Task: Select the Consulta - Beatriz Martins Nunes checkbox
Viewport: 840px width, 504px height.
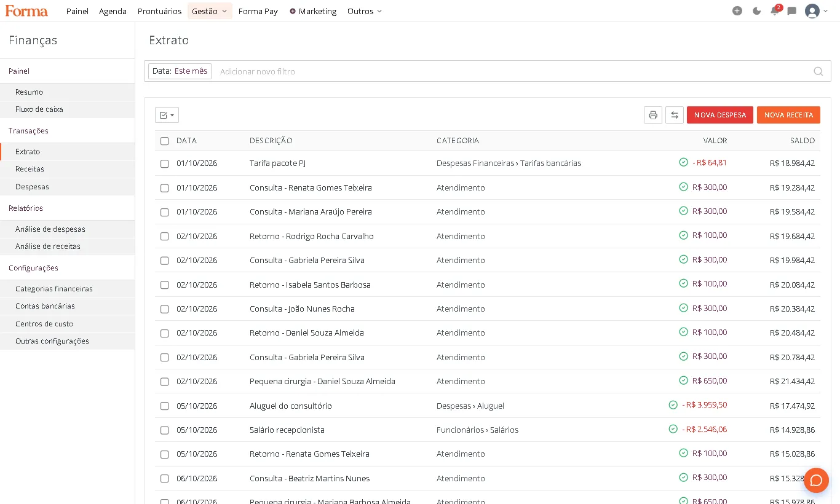Action: (x=164, y=479)
